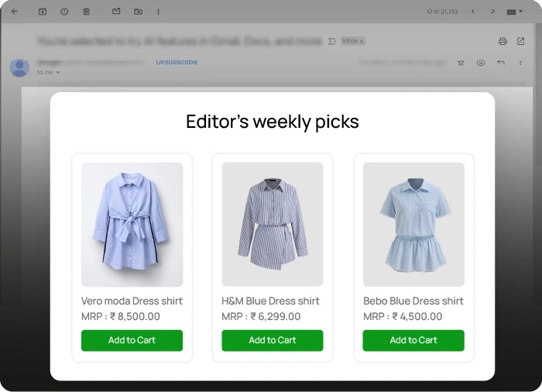Click the 'Editor's weekly picks' heading
542x392 pixels.
click(x=273, y=122)
